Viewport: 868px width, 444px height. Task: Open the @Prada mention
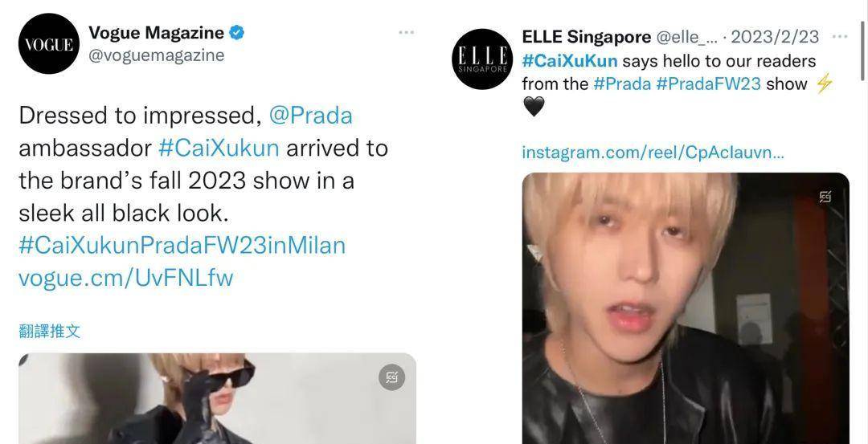(x=310, y=116)
